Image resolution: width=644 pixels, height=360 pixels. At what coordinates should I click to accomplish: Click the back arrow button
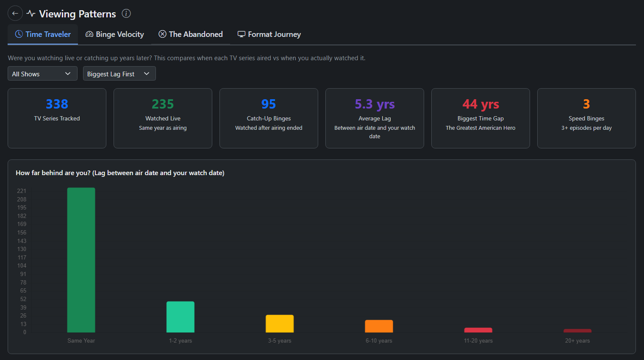click(x=15, y=14)
